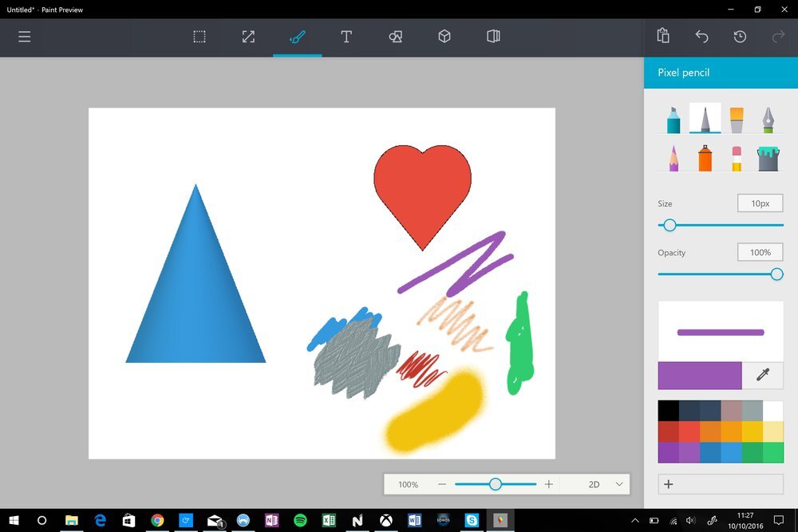This screenshot has width=798, height=532.
Task: Open the hamburger menu
Action: (25, 37)
